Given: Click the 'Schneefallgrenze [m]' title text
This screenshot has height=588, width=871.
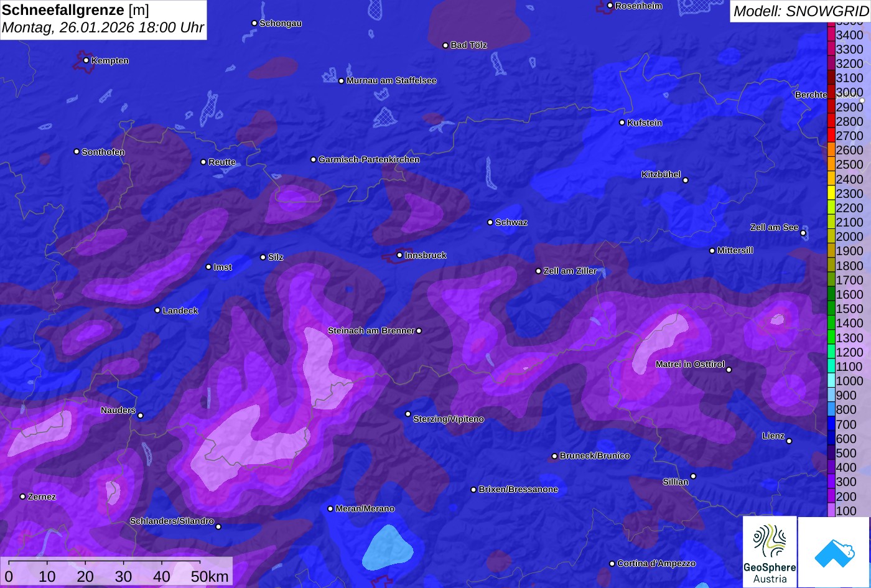Looking at the screenshot, I should click(x=76, y=10).
